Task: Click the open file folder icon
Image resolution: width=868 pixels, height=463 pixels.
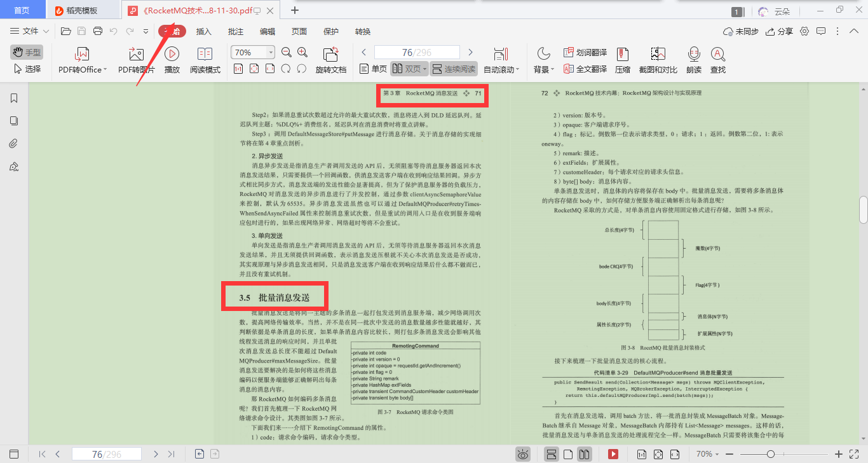Action: click(65, 31)
